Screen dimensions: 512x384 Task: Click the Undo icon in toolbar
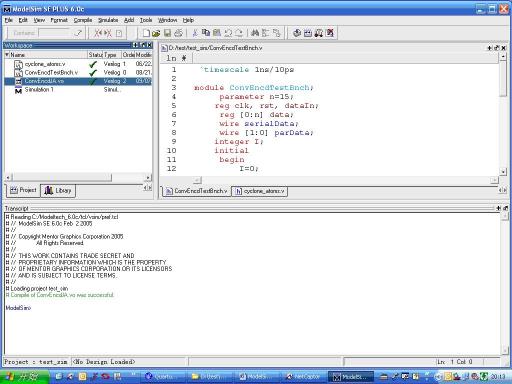pyautogui.click(x=228, y=33)
